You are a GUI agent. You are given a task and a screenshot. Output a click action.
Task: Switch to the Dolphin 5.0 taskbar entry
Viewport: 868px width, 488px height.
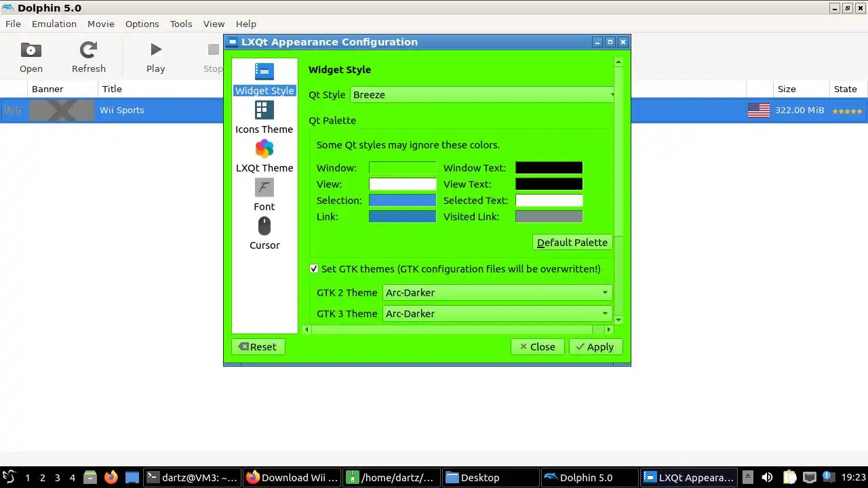tap(590, 478)
